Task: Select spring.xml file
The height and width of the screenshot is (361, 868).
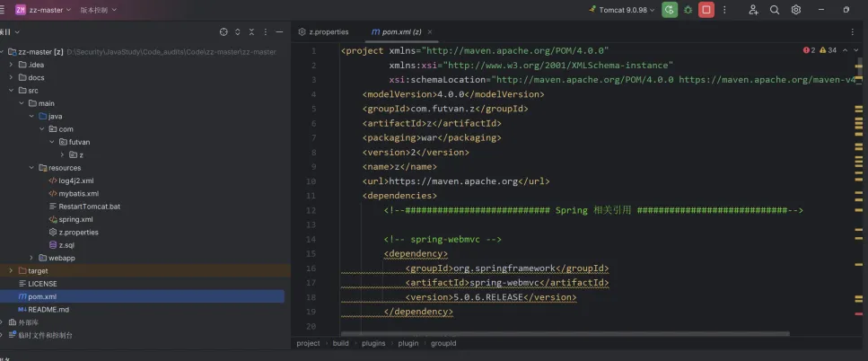Action: click(x=71, y=219)
